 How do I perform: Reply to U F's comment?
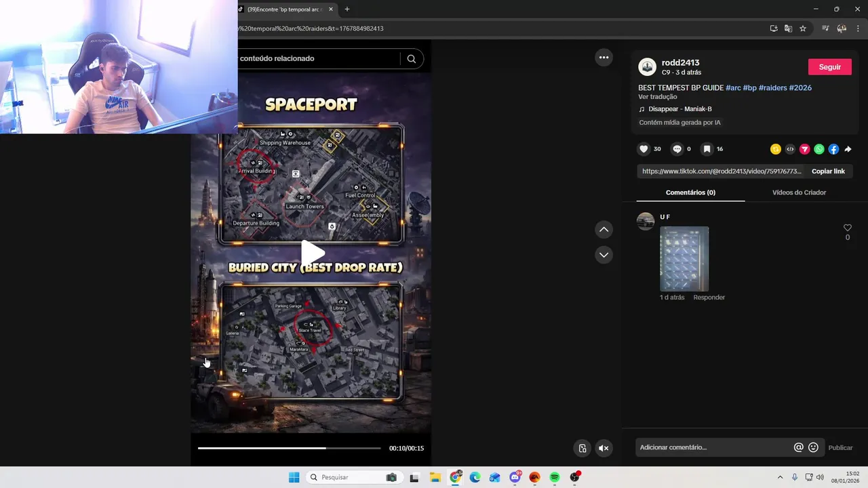[x=709, y=298]
